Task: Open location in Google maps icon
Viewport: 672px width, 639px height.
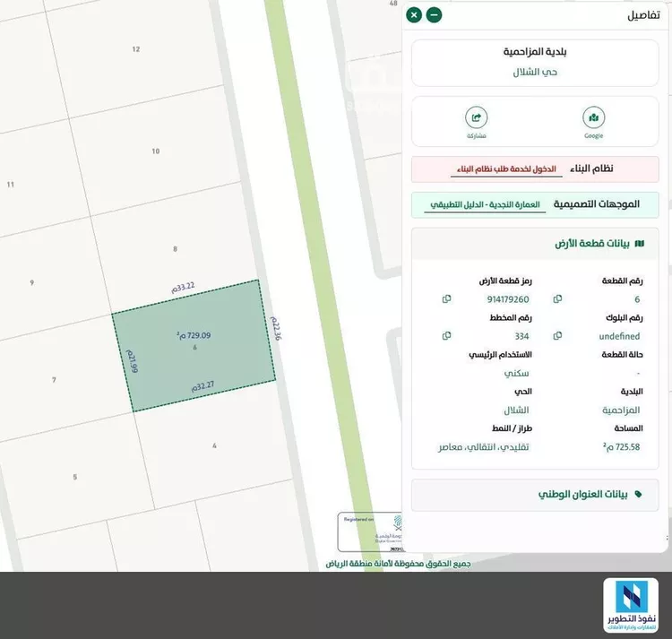Action: click(x=593, y=117)
